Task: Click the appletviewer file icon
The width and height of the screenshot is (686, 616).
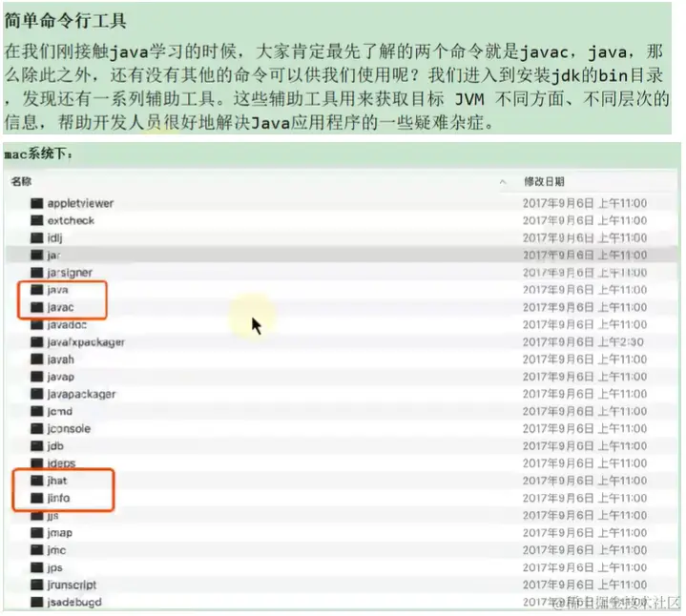Action: [x=37, y=203]
